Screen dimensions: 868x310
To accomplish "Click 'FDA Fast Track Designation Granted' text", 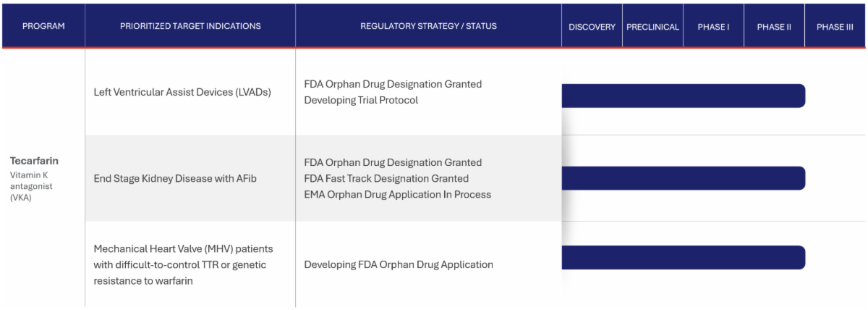I will [386, 178].
